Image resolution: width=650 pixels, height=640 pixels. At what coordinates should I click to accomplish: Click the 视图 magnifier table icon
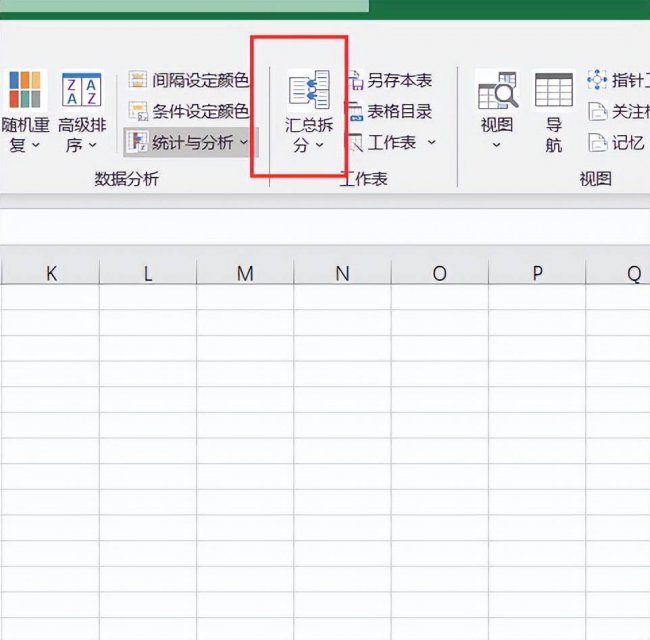[497, 90]
